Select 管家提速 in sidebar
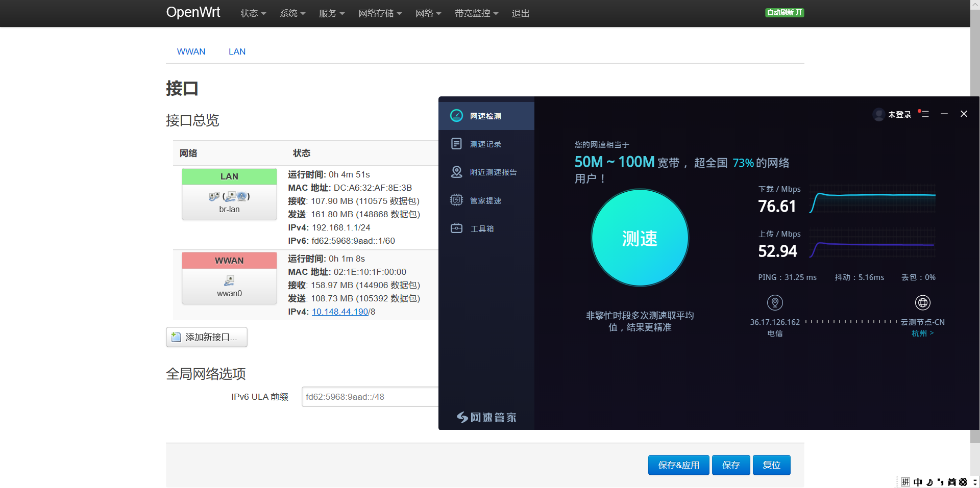 486,200
